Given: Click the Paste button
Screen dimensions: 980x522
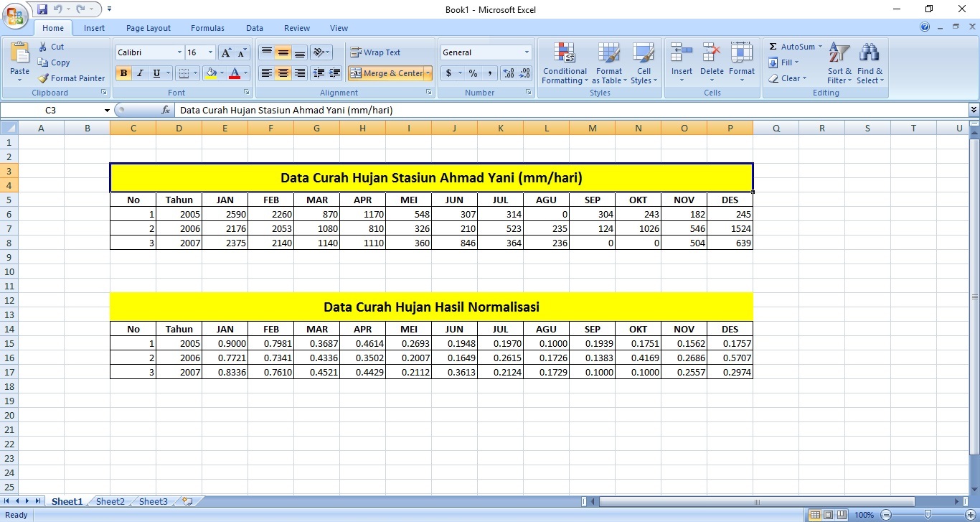Looking at the screenshot, I should 19,61.
